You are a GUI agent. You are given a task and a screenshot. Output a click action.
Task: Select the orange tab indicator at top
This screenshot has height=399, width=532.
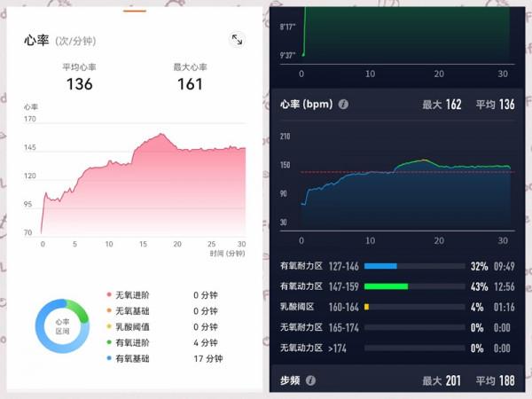[135, 11]
